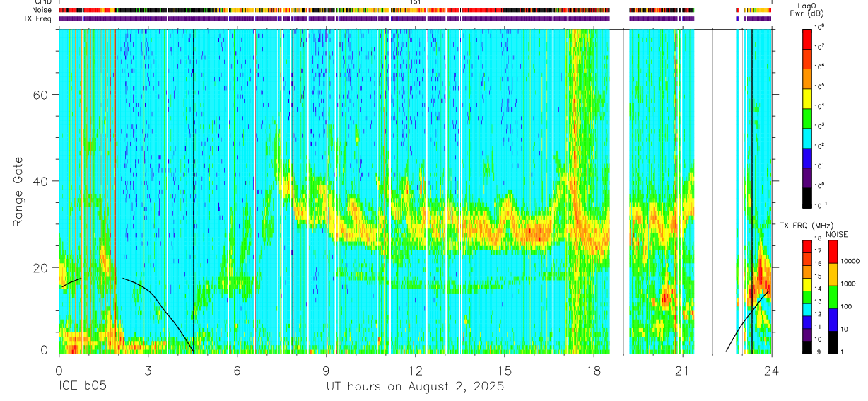Click the purple TX Freq strip above the plot
The height and width of the screenshot is (401, 868).
point(415,18)
